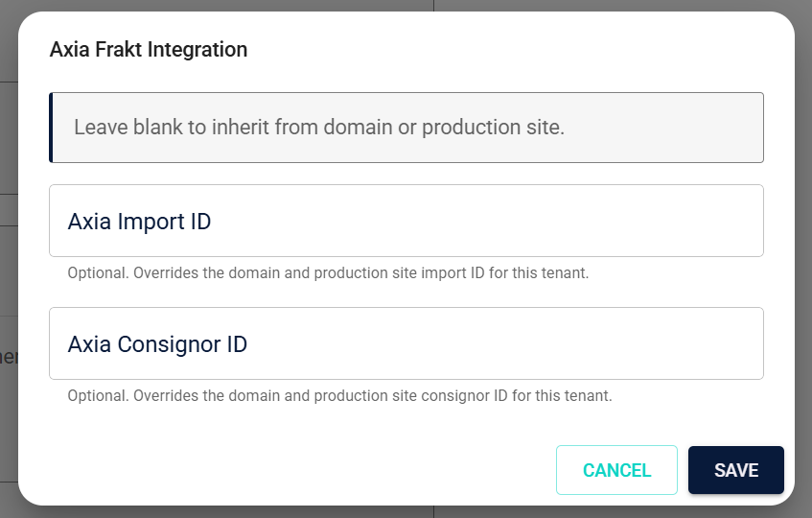Screen dimensions: 812x518
Task: Click the import ID helper text
Action: (x=328, y=273)
